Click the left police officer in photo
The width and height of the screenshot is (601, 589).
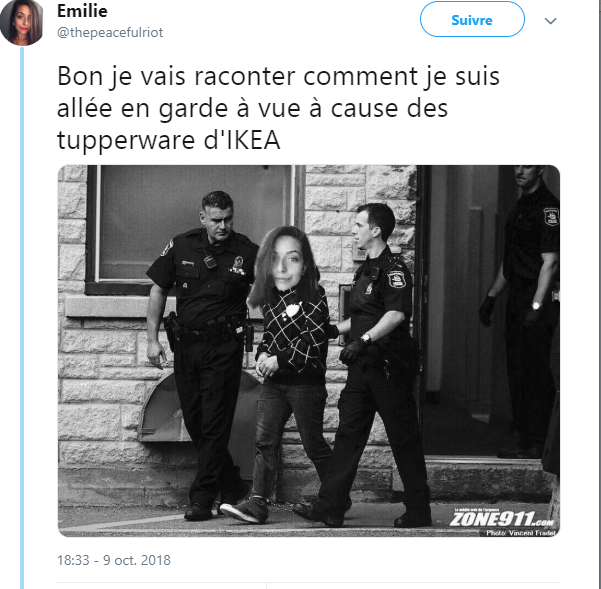[203, 354]
